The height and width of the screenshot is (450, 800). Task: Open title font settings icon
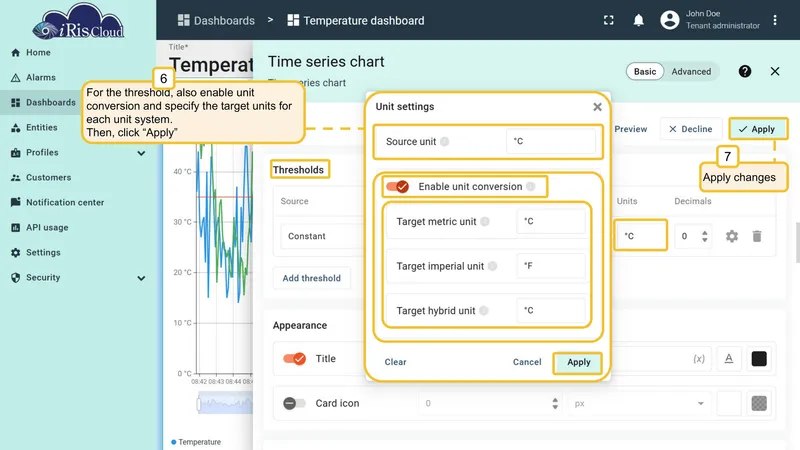click(729, 359)
